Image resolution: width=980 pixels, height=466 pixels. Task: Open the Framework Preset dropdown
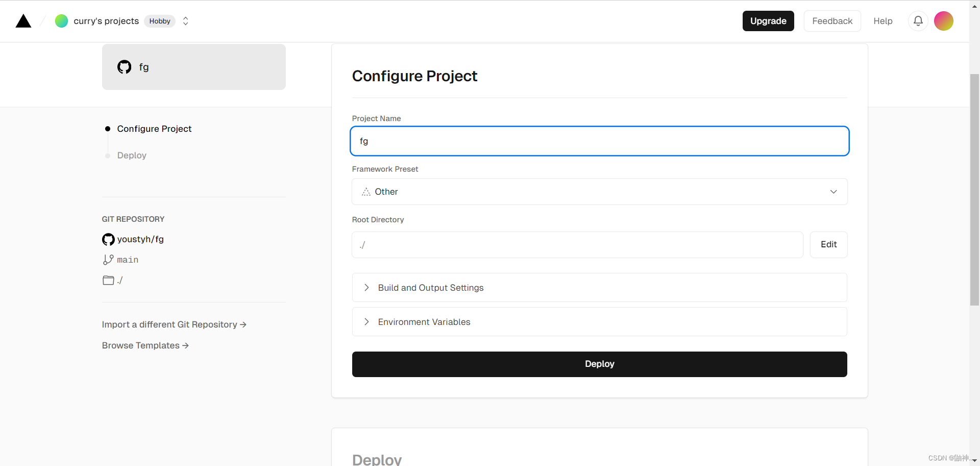pos(599,192)
